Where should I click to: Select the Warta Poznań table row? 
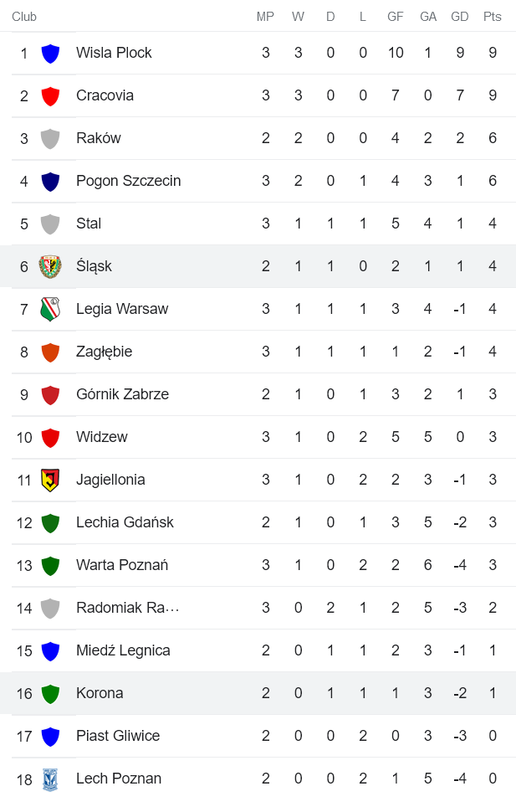251,564
